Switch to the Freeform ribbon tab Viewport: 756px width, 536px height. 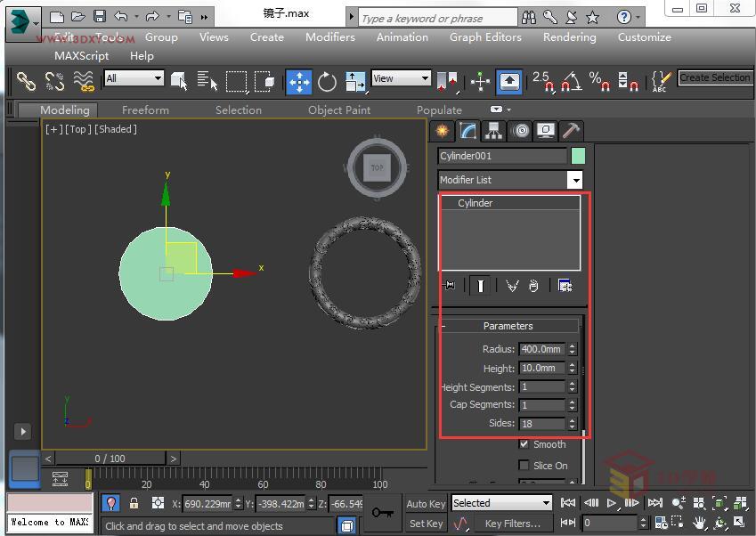pyautogui.click(x=144, y=110)
